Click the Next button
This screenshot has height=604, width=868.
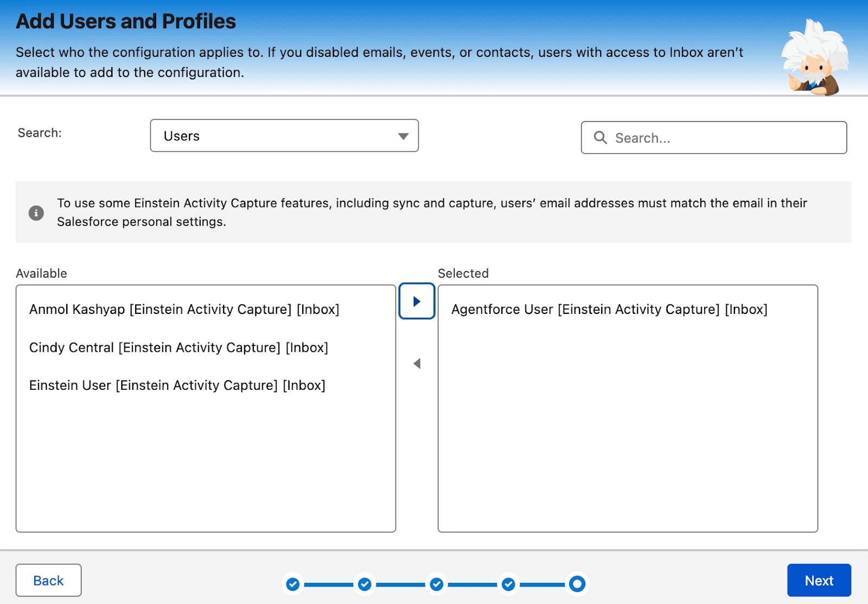coord(819,580)
